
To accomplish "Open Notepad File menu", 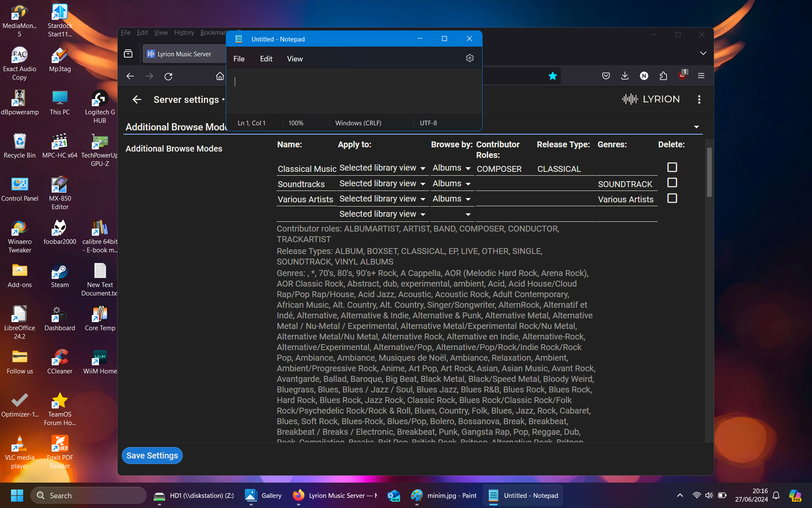I will (x=239, y=59).
